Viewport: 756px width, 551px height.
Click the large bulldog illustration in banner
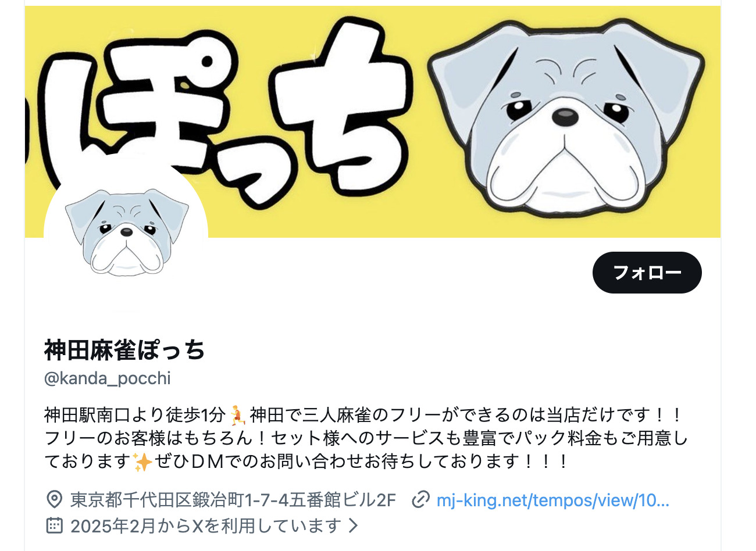[x=565, y=118]
